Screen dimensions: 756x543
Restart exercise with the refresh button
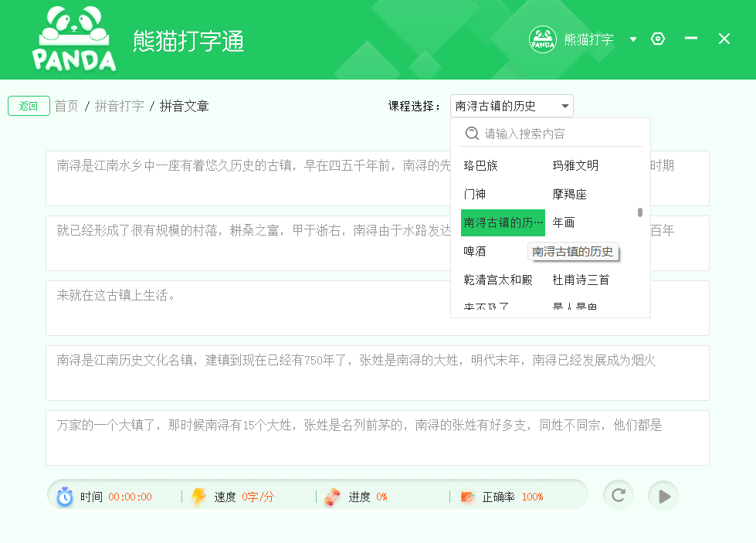point(619,495)
